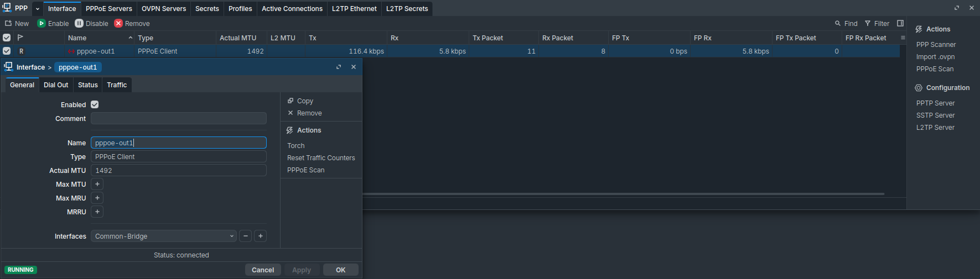Open table column settings menu icon

[x=903, y=38]
